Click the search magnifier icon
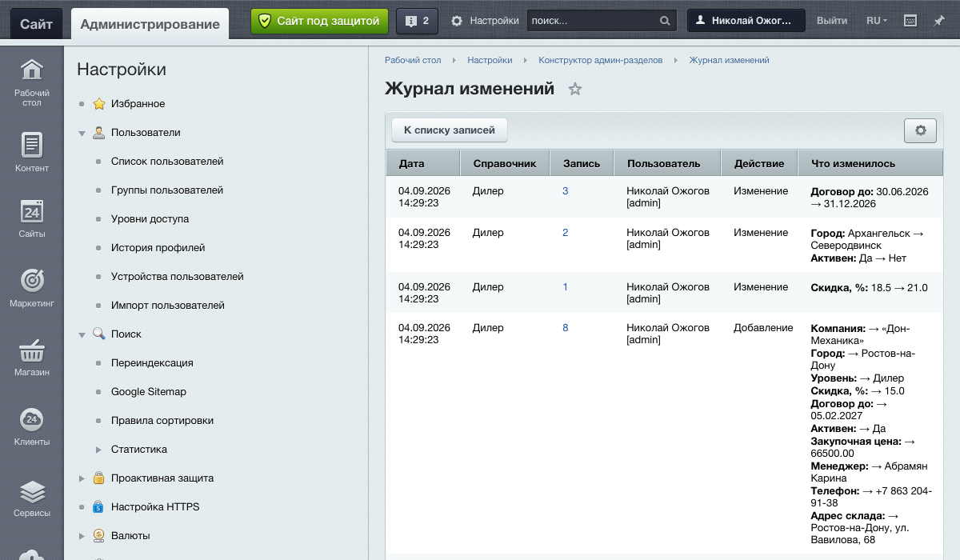960x560 pixels. click(x=665, y=21)
